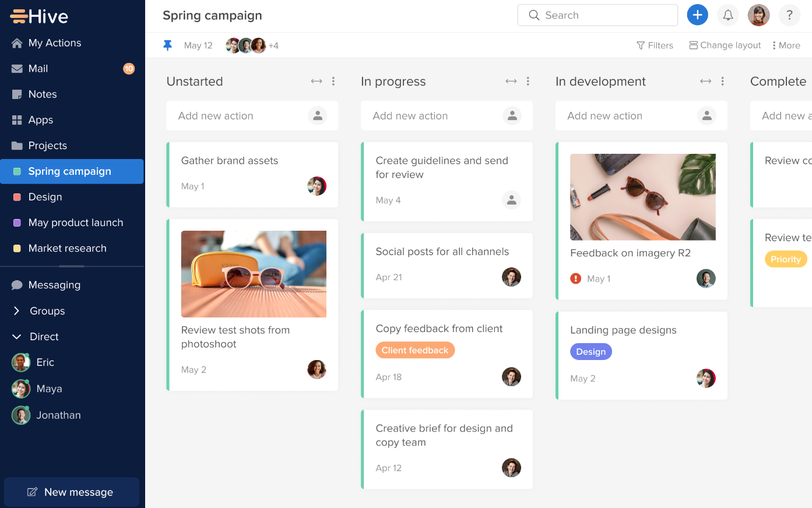The height and width of the screenshot is (508, 812).
Task: Expand the Groups section
Action: [17, 311]
